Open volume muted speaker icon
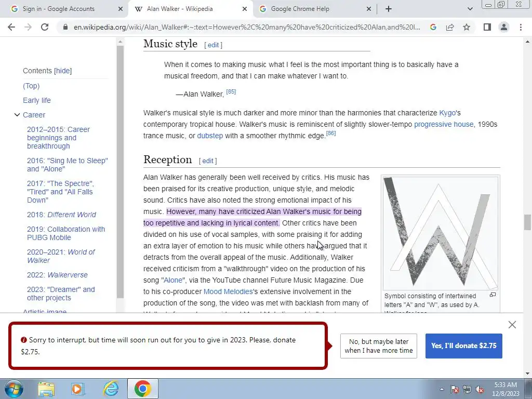532x399 pixels. (480, 390)
